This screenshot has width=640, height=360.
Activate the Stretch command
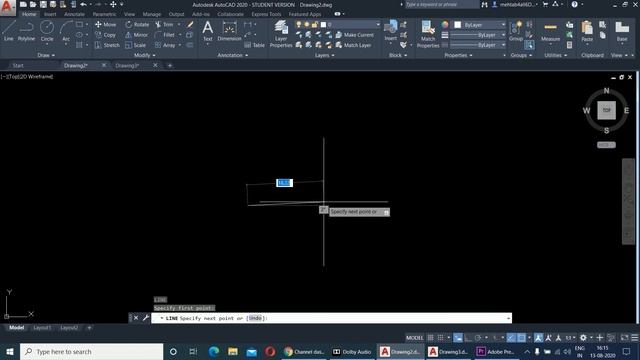(x=107, y=45)
